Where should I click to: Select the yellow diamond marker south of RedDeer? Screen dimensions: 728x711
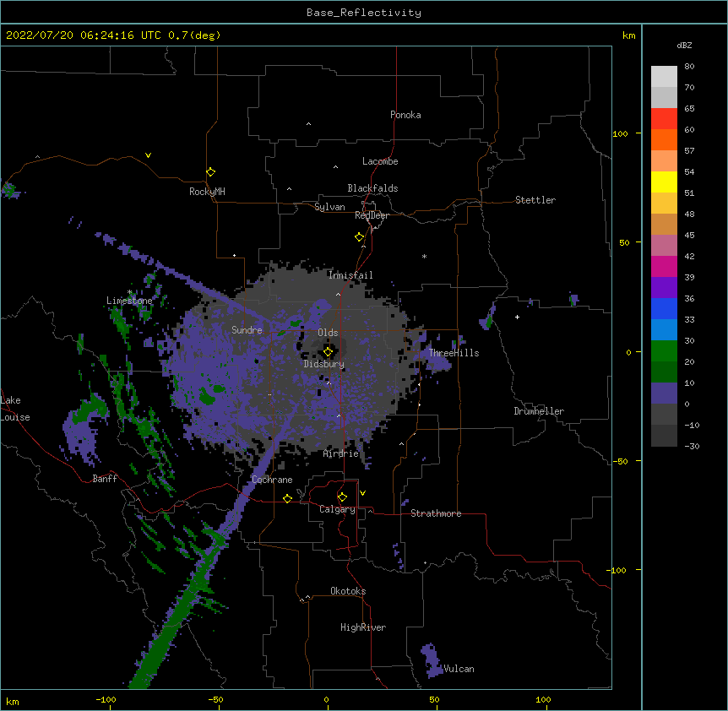pyautogui.click(x=360, y=237)
